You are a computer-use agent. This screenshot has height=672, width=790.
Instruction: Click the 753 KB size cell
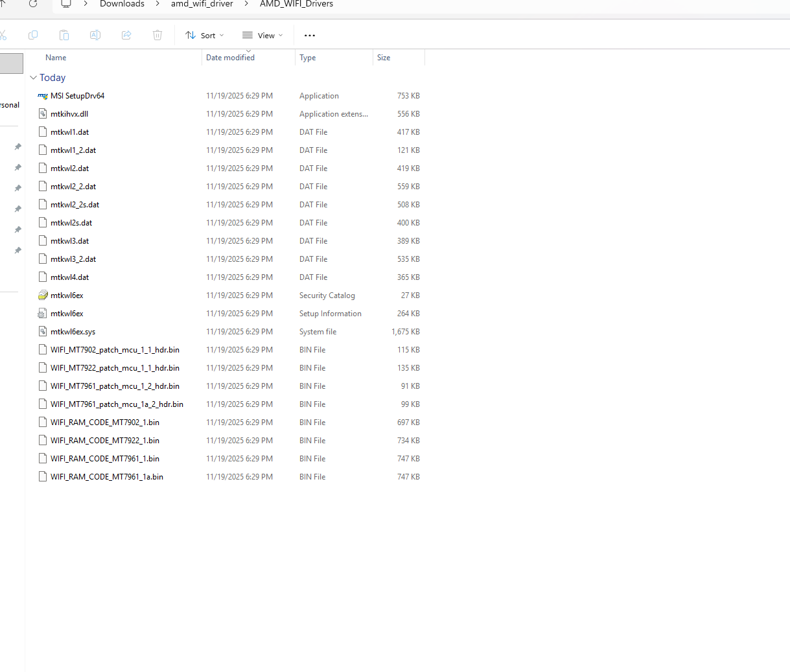408,96
